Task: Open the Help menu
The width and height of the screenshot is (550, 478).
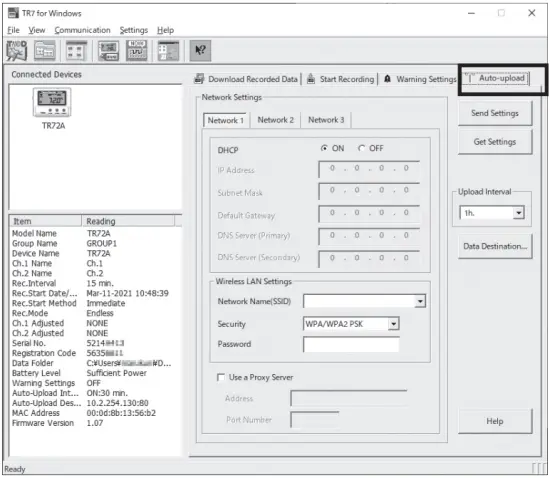Action: tap(165, 30)
